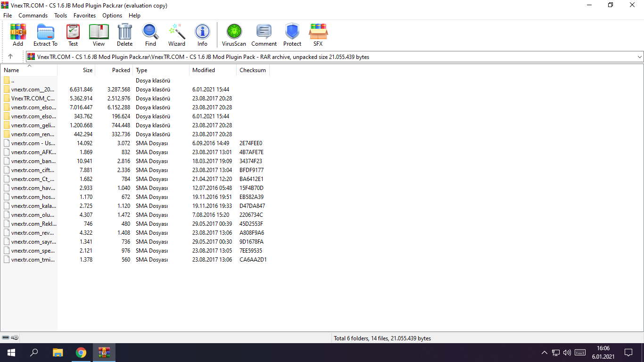Click the disk and key status icon

point(10,338)
